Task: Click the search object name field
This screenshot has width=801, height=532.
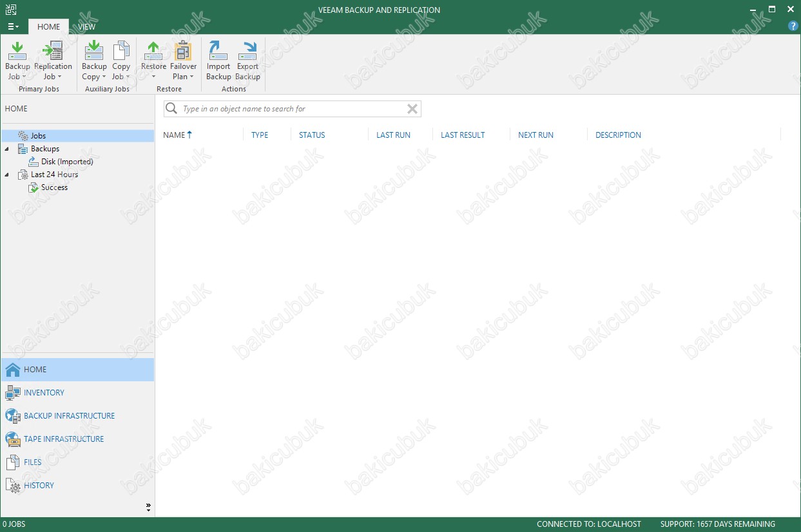Action: tap(292, 109)
